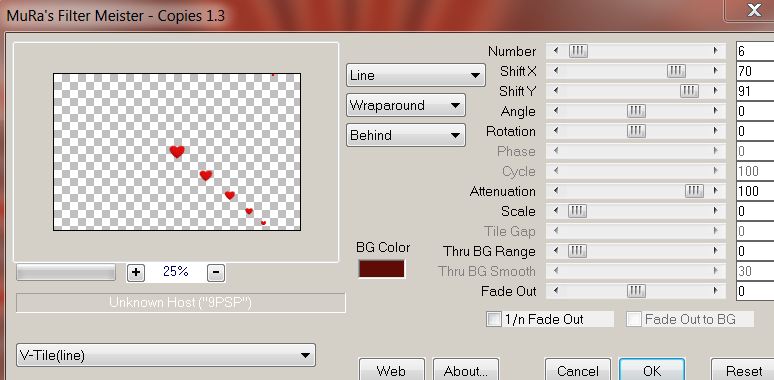Toggle the Fade Out to BG checkbox

634,319
